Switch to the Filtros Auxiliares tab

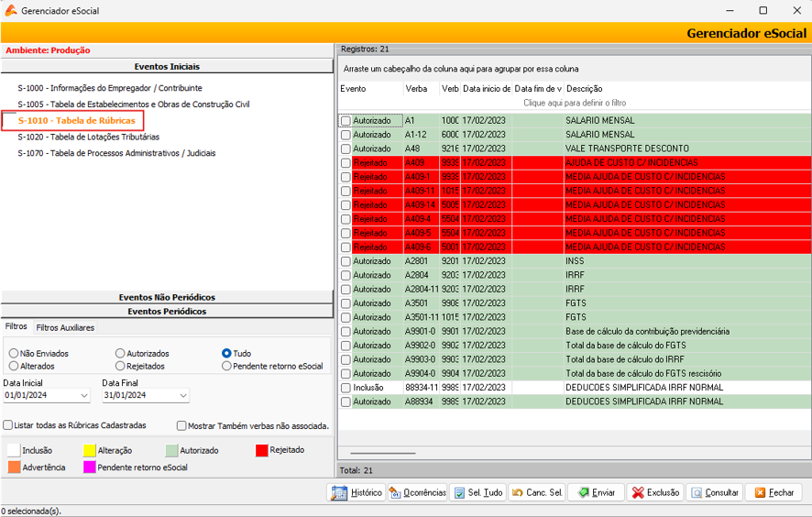click(x=65, y=328)
